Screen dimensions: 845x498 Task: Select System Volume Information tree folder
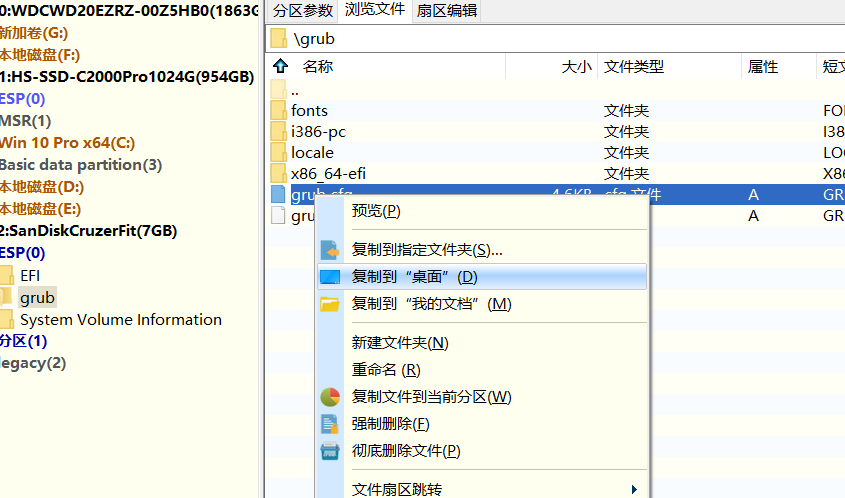[x=121, y=320]
